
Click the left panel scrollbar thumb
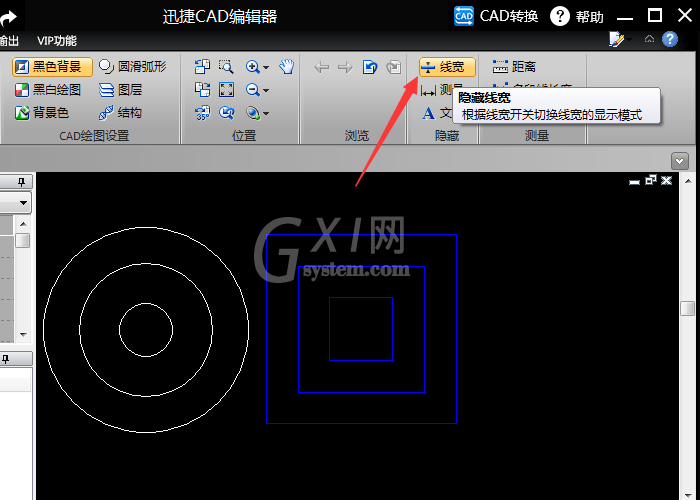[x=23, y=240]
